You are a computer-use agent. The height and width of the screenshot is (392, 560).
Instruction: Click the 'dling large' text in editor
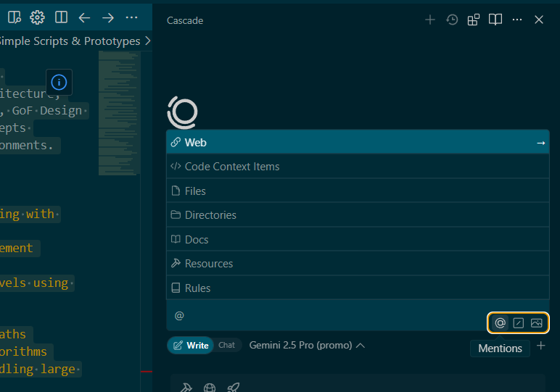38,369
